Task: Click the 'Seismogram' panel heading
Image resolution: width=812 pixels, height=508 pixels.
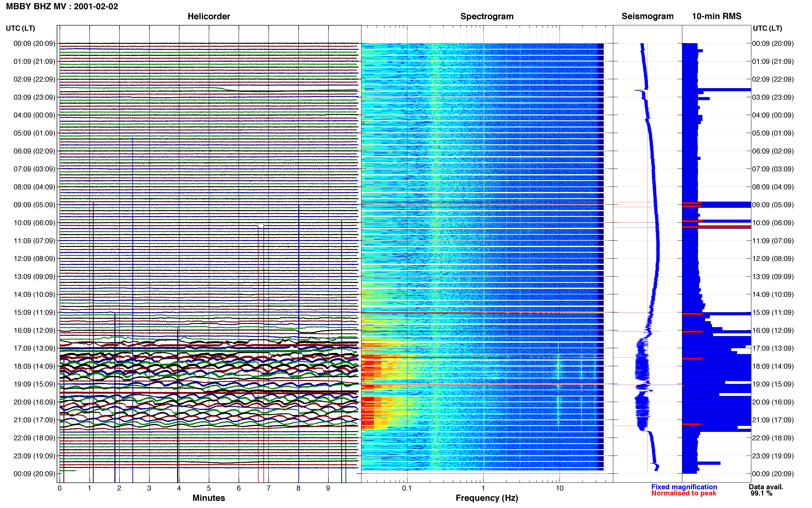Action: click(648, 16)
